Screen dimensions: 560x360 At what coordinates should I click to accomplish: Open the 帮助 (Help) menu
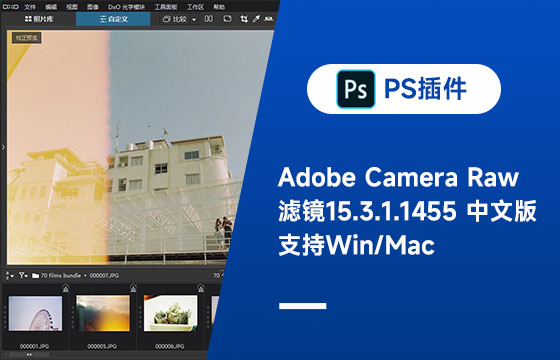pos(219,7)
